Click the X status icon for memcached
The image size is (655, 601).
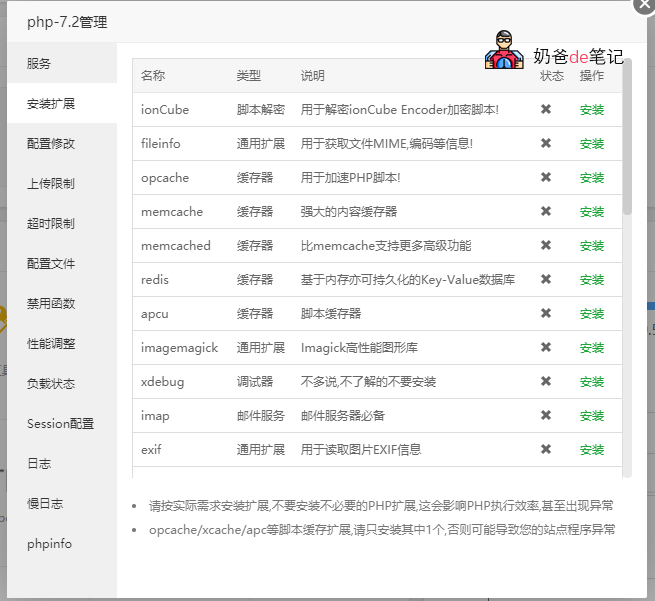(x=546, y=245)
